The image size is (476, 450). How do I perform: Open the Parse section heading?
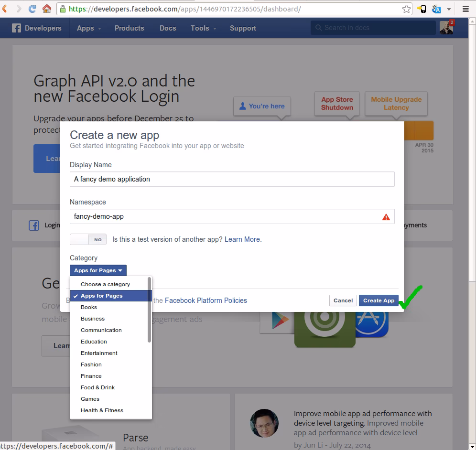(135, 438)
